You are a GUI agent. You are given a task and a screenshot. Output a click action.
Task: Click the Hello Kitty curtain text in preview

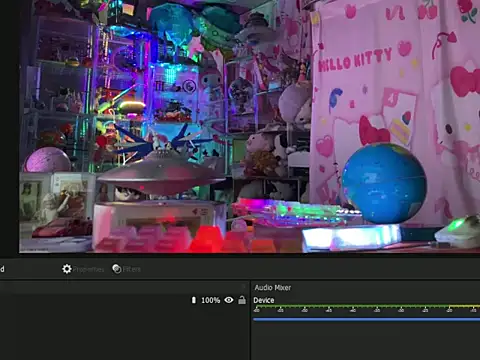(x=355, y=60)
